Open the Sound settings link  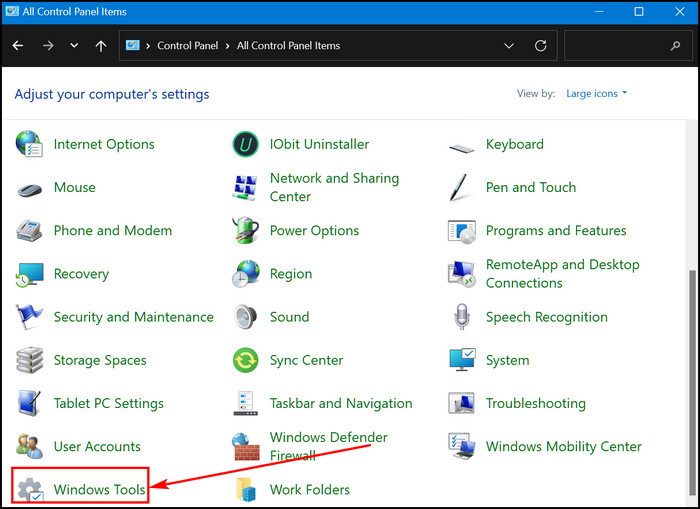(289, 317)
